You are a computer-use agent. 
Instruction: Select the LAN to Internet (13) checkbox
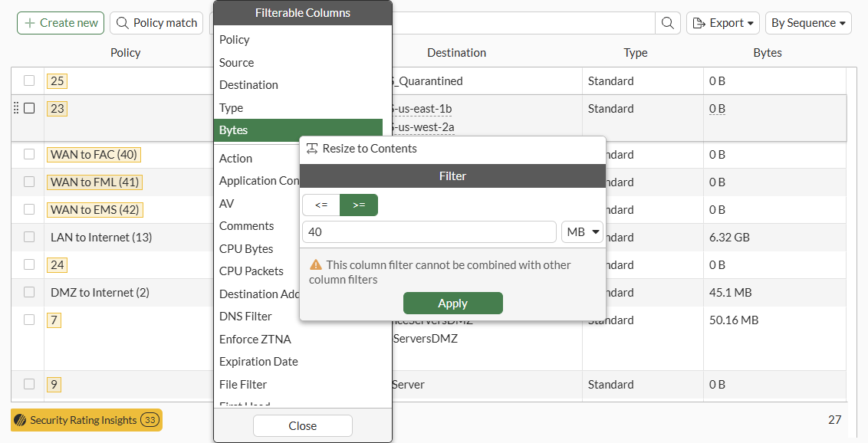(29, 237)
